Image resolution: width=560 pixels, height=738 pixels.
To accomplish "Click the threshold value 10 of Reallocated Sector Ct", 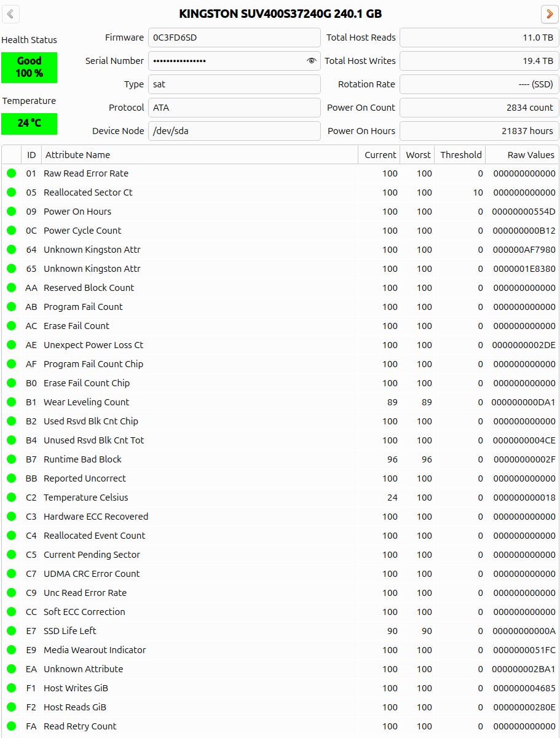I will [478, 192].
